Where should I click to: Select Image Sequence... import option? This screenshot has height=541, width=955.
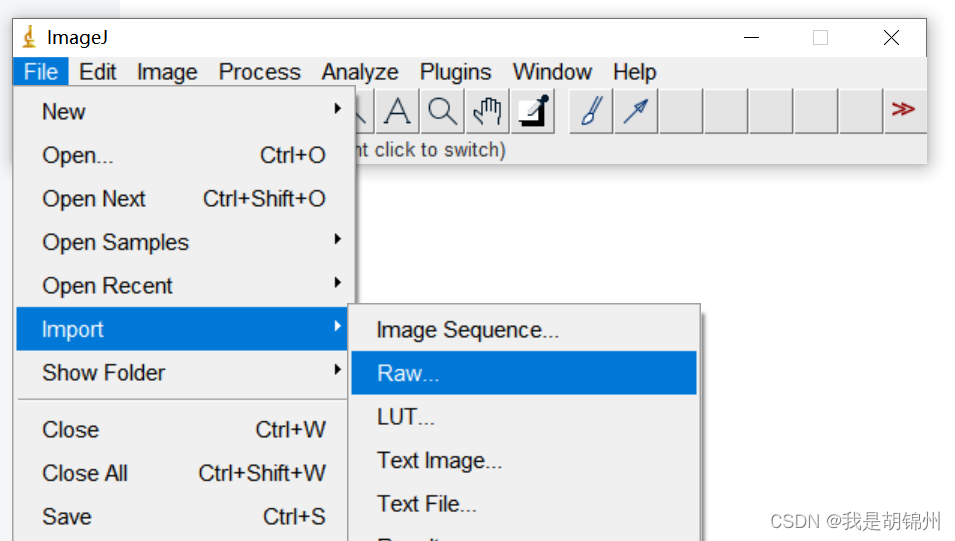coord(524,330)
